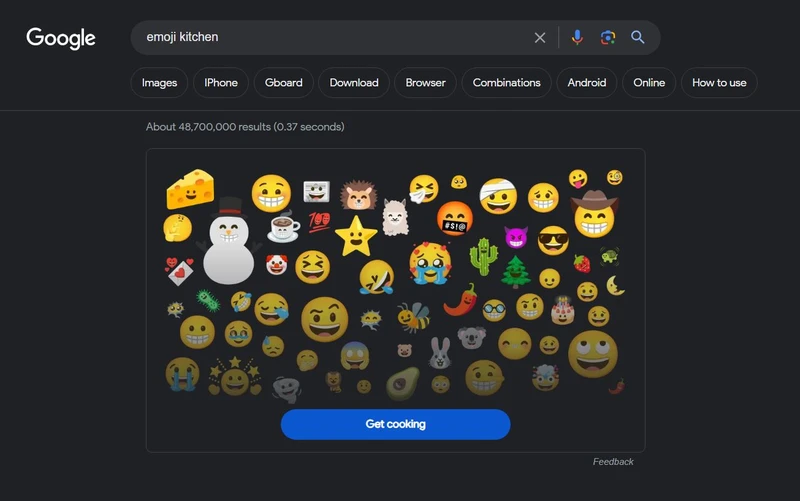Screen dimensions: 800x501
Task: Click the strawberry emoji
Action: point(582,264)
